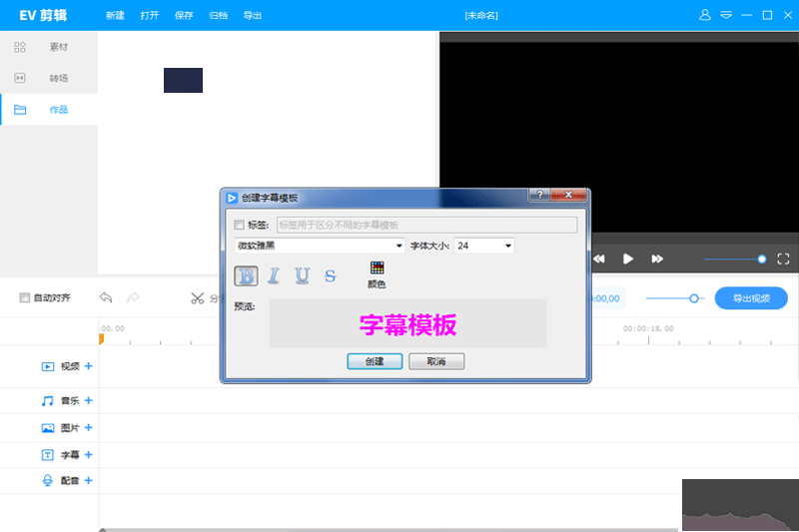Screen dimensions: 799x532
Task: Click the orange playhead timeline marker
Action: pos(102,338)
